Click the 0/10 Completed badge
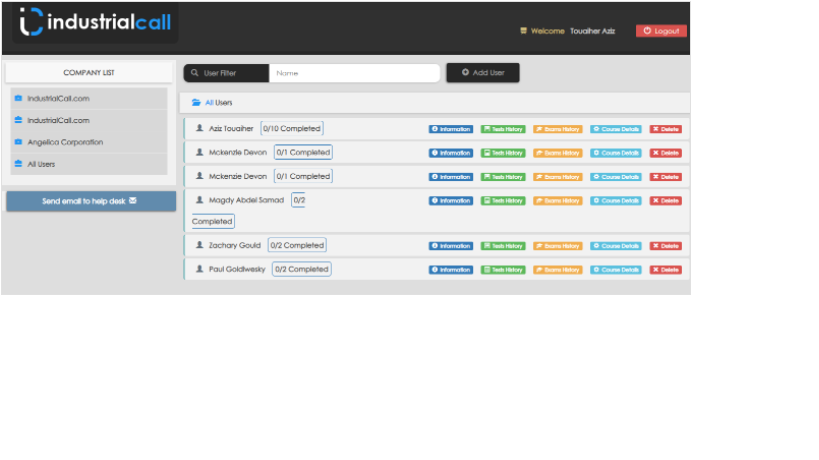The height and width of the screenshot is (460, 819). point(292,128)
